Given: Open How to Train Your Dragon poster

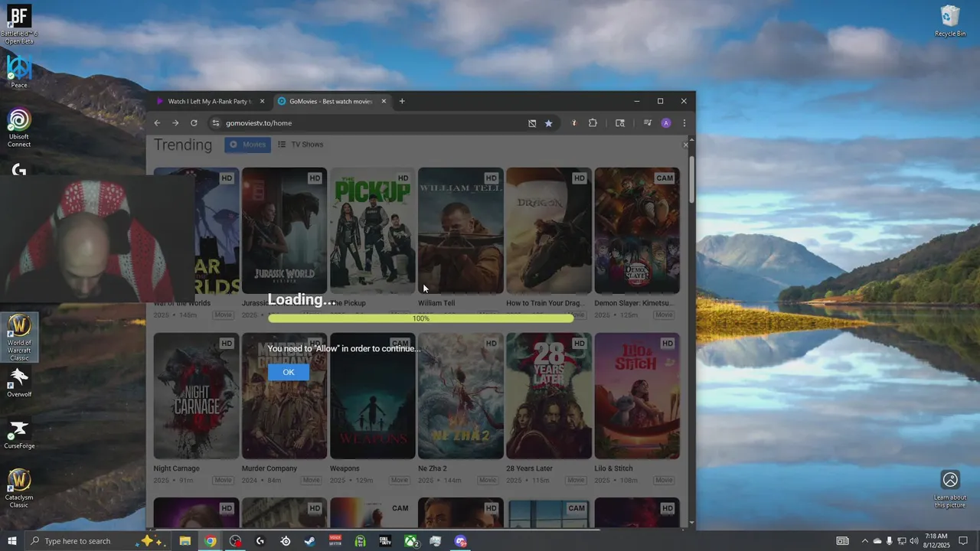Looking at the screenshot, I should tap(549, 230).
